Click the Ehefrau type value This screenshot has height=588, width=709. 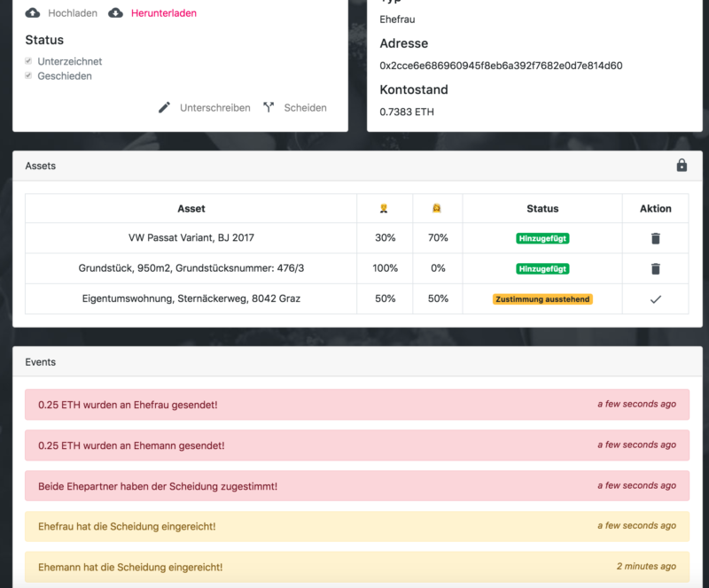pos(397,19)
